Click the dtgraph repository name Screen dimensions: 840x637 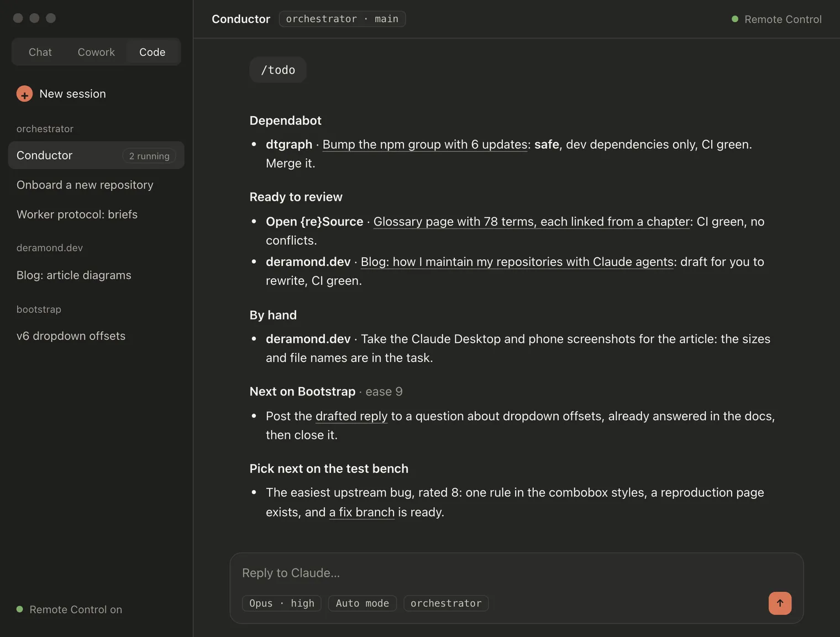coord(289,144)
